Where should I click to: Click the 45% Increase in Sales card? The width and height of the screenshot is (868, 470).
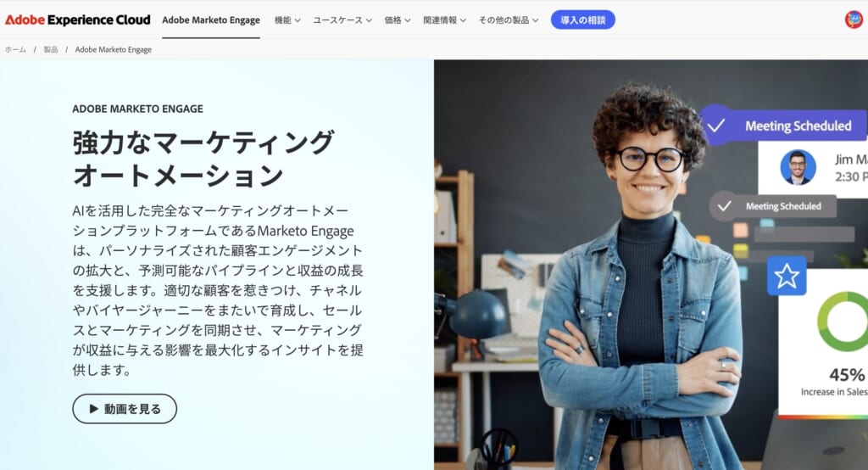pyautogui.click(x=823, y=341)
